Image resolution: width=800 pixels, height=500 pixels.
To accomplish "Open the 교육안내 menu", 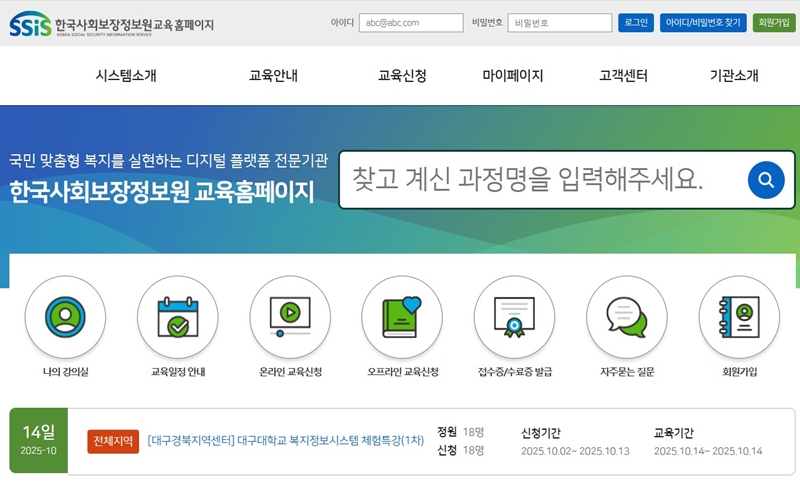I will click(273, 76).
